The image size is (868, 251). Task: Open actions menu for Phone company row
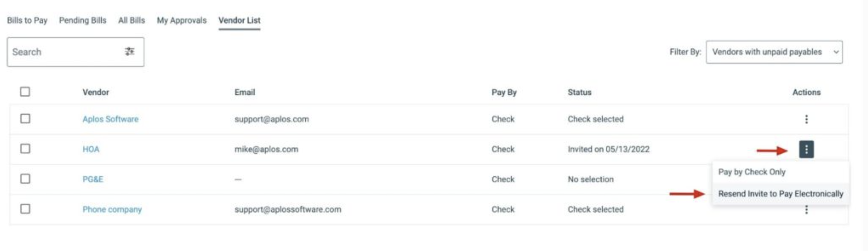(x=806, y=210)
